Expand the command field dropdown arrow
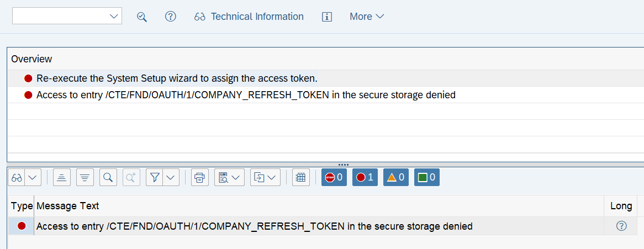The width and height of the screenshot is (644, 249). [114, 17]
